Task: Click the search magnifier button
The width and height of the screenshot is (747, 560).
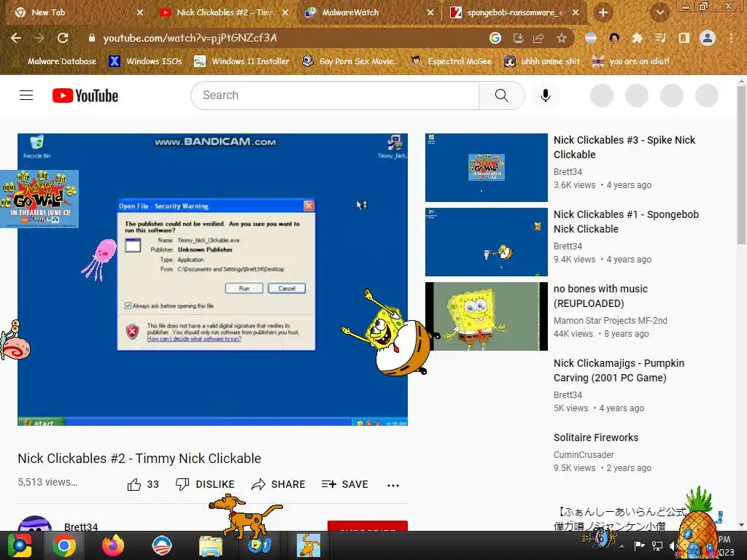Action: point(502,96)
